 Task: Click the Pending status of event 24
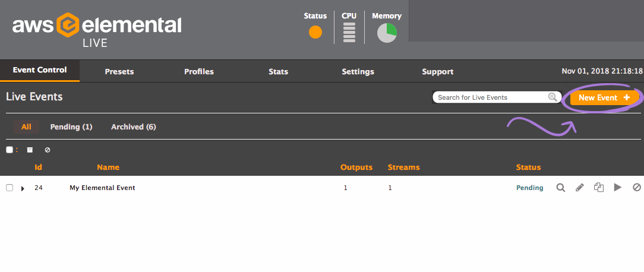[529, 188]
